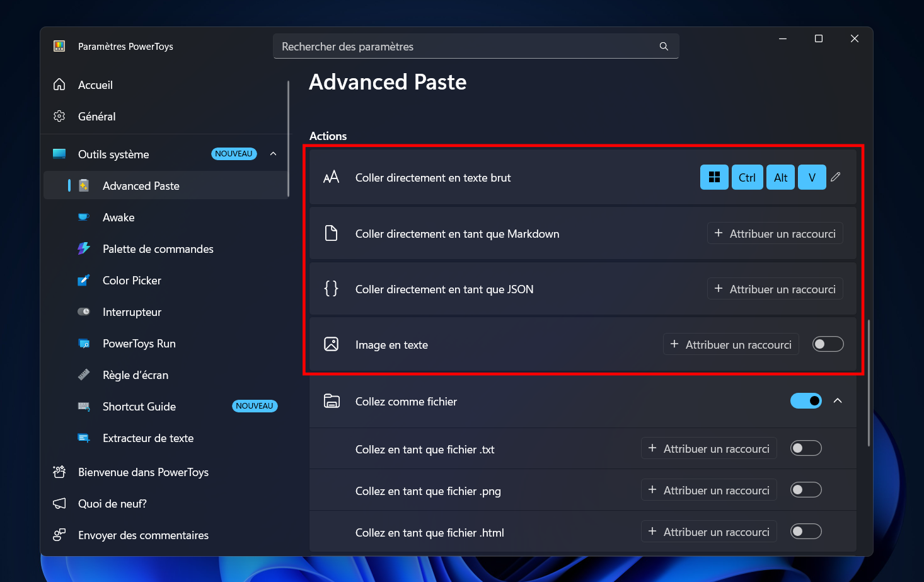Image resolution: width=924 pixels, height=582 pixels.
Task: Click the Color Picker icon
Action: pos(84,280)
